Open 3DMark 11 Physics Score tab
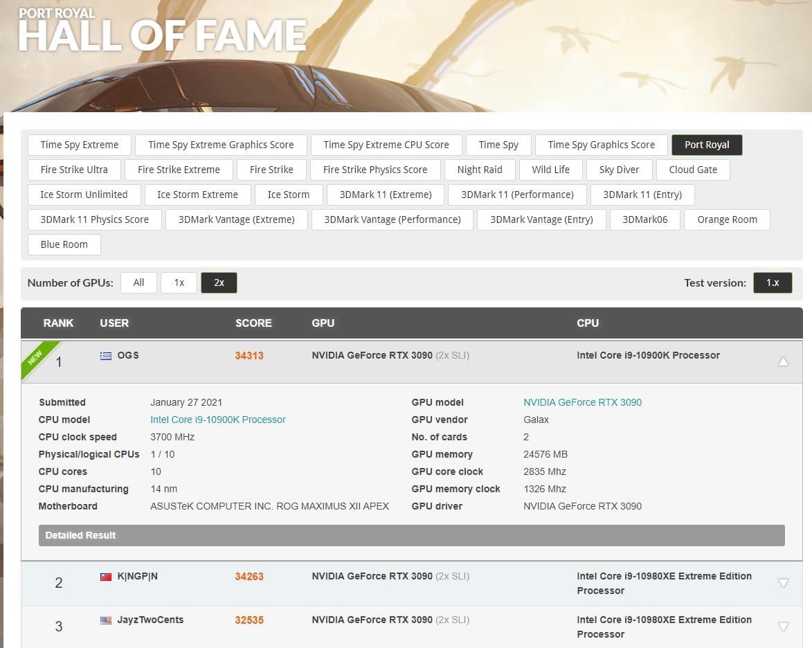Image resolution: width=812 pixels, height=648 pixels. [x=95, y=219]
